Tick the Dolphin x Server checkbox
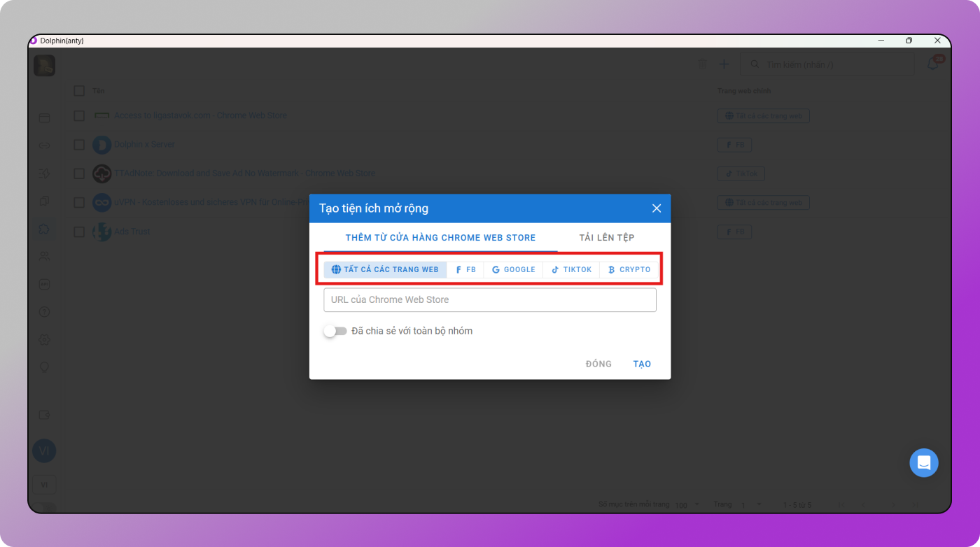Image resolution: width=980 pixels, height=547 pixels. [x=79, y=145]
